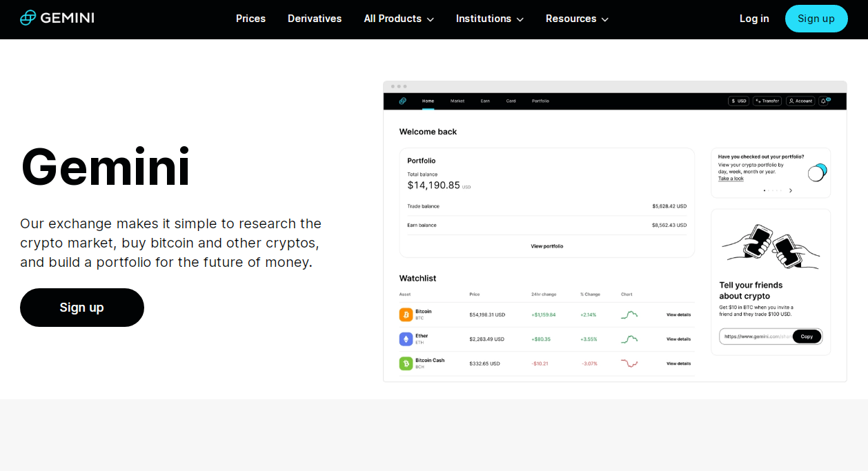Open the USD currency selector in dashboard preview

point(738,101)
